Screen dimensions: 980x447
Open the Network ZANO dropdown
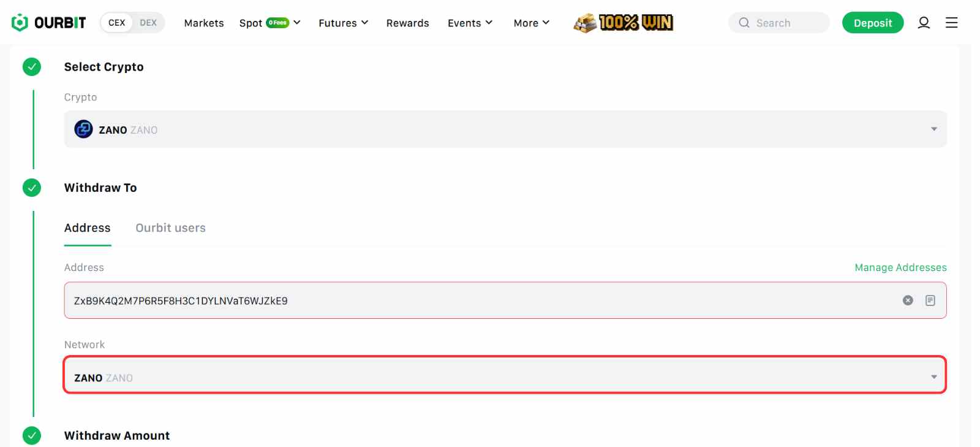tap(505, 375)
